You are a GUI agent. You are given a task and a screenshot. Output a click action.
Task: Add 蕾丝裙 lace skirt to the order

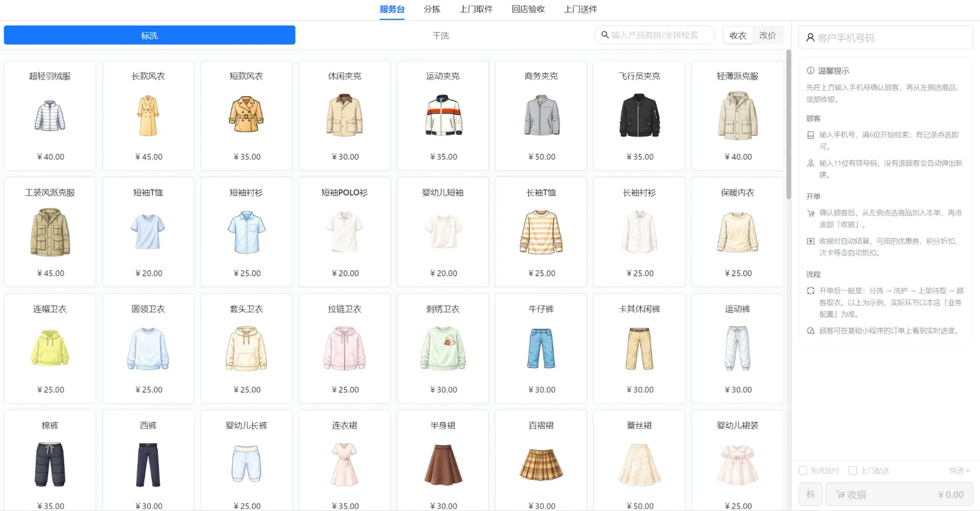click(639, 461)
